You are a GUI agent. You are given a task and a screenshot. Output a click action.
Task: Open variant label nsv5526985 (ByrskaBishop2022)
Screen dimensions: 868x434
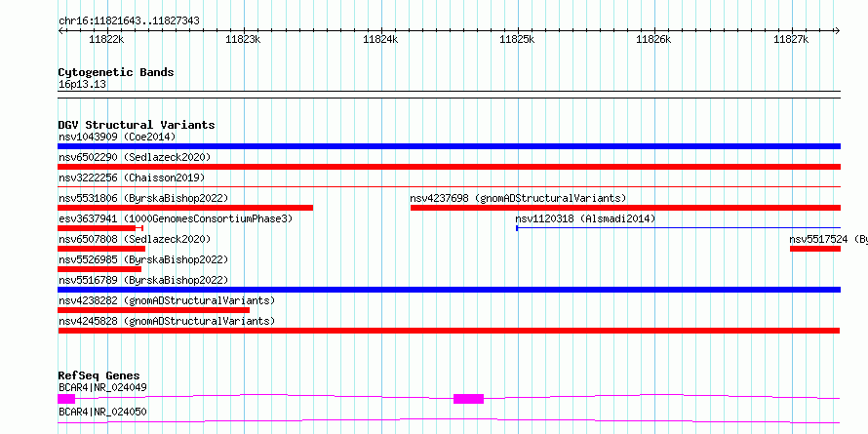pos(143,259)
